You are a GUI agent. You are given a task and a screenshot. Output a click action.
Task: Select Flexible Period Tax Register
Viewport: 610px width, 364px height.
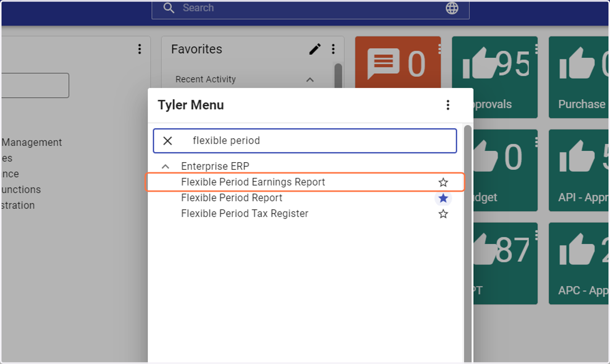click(245, 214)
